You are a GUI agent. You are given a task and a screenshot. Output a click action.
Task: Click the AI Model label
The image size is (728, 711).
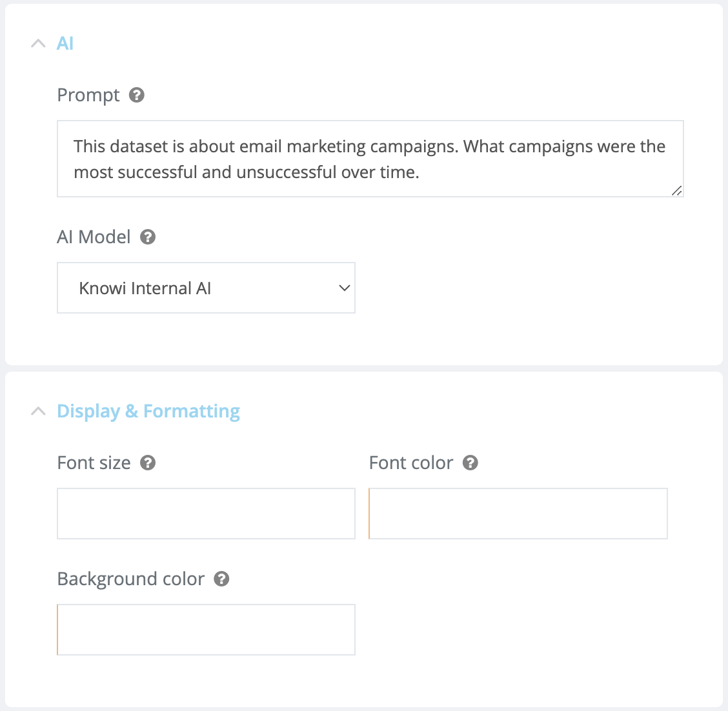tap(94, 237)
